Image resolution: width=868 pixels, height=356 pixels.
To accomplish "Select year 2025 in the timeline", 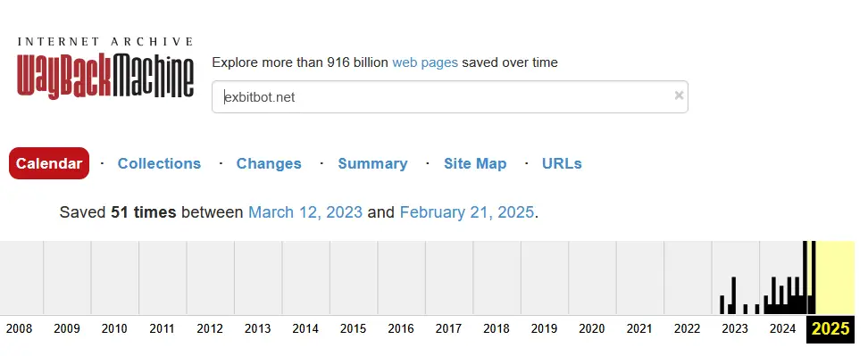I will click(830, 329).
